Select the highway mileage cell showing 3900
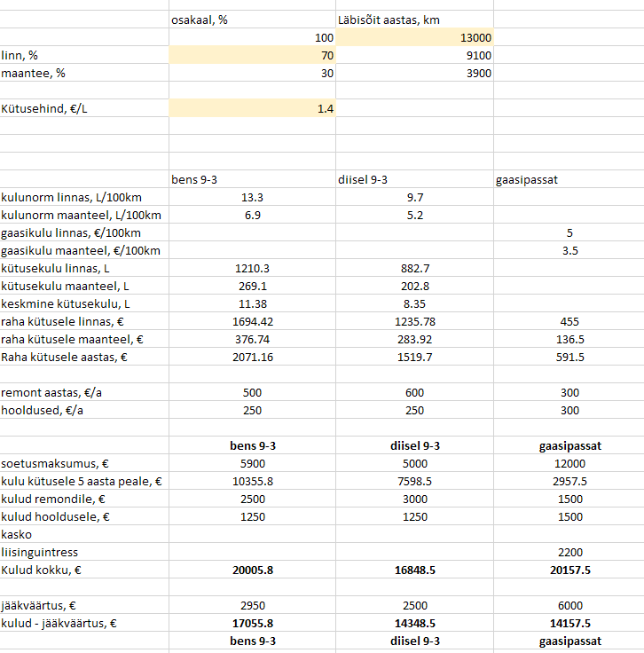The image size is (644, 653). pyautogui.click(x=414, y=74)
